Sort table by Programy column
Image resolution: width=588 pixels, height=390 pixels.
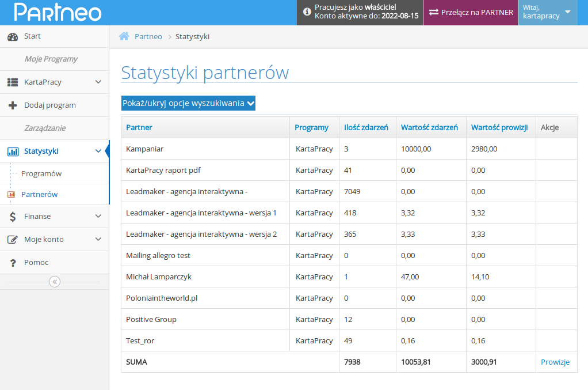pos(311,127)
